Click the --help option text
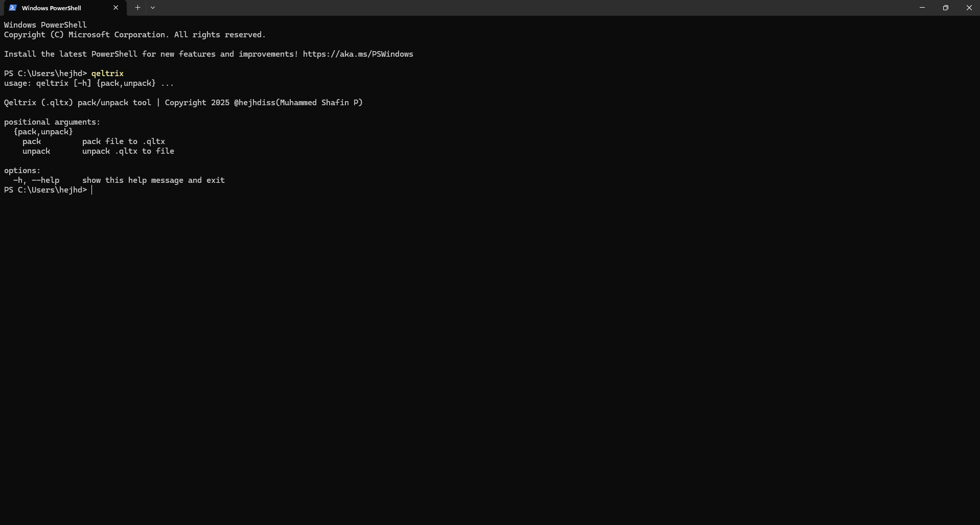 (x=45, y=180)
